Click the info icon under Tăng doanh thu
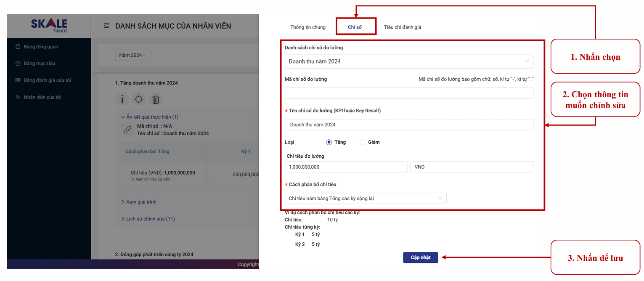Image resolution: width=644 pixels, height=281 pixels. [122, 100]
